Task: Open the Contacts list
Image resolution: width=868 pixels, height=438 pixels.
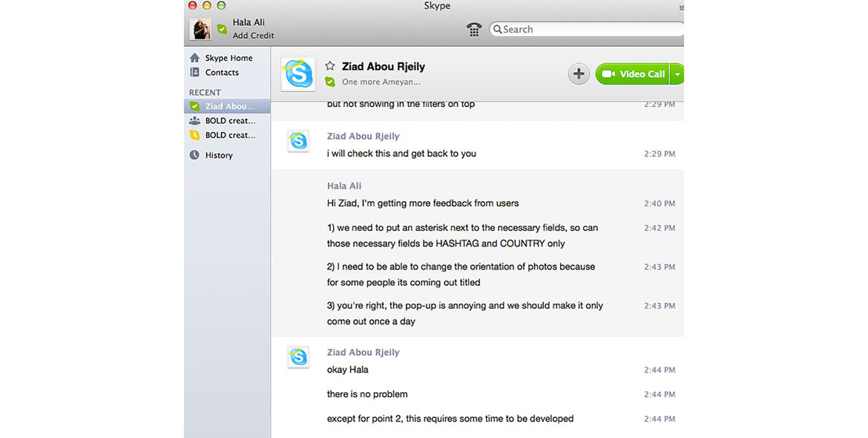Action: pyautogui.click(x=227, y=72)
